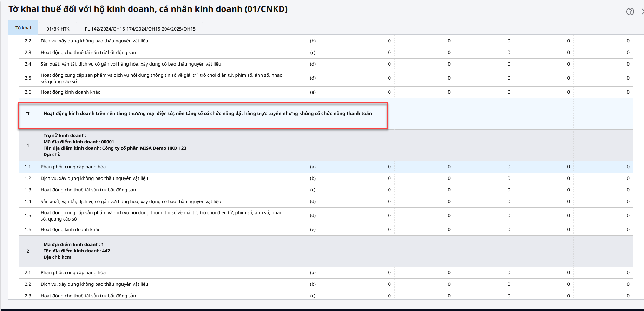Select the fourth value cell in row 1.4

[x=544, y=202]
